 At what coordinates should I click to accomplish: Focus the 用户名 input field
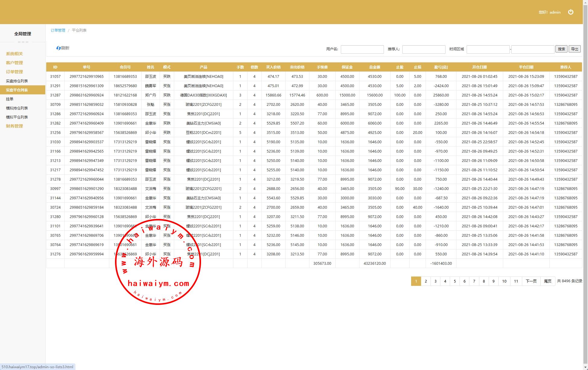click(362, 49)
